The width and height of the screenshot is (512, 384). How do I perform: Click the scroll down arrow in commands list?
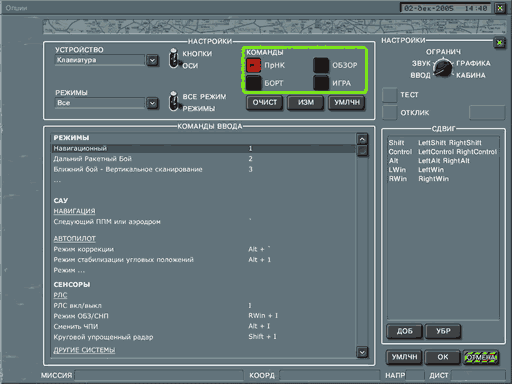point(362,352)
